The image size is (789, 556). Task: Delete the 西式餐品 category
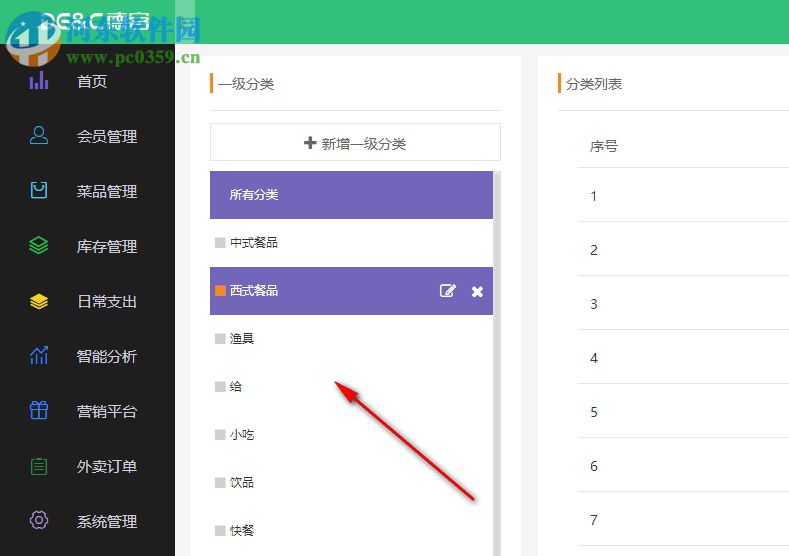coord(478,291)
